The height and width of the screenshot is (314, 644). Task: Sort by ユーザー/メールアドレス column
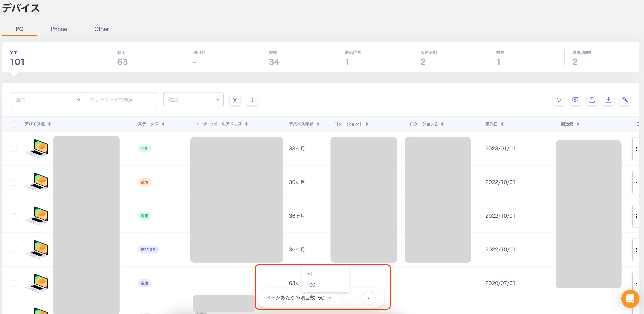click(x=246, y=124)
